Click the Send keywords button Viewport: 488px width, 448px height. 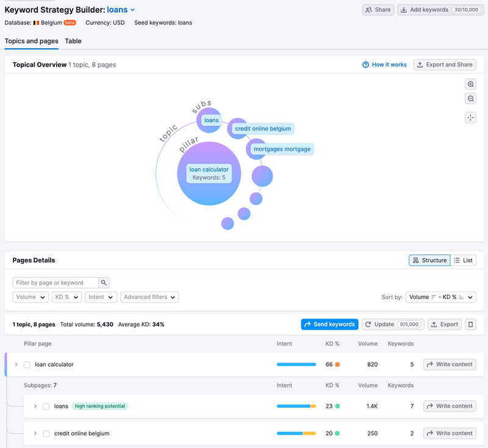[329, 324]
